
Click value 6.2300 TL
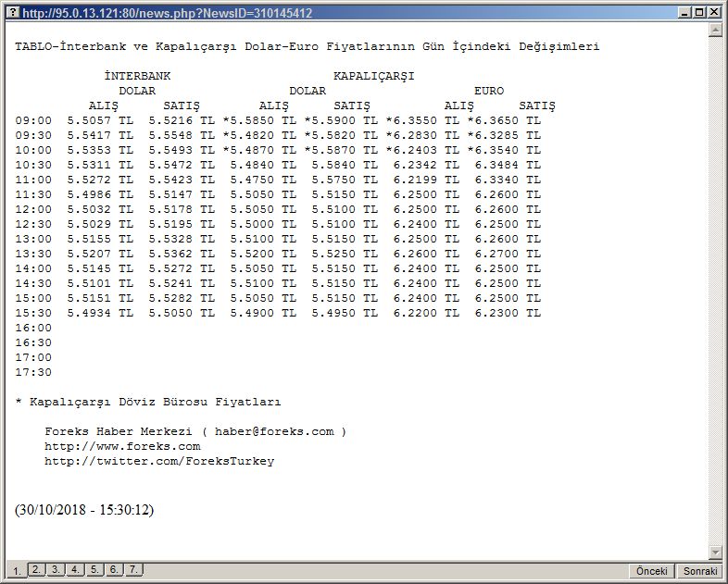point(508,314)
